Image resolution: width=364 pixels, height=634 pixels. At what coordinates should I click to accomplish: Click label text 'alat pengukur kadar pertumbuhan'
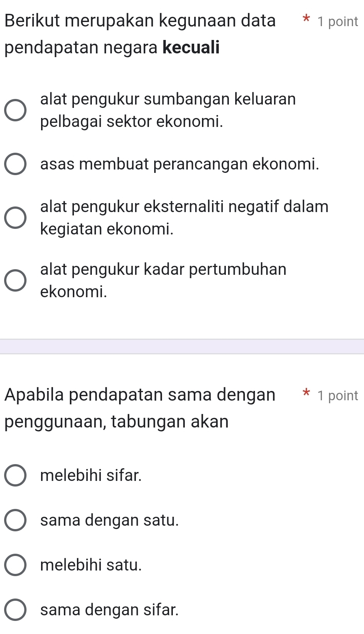(x=163, y=269)
